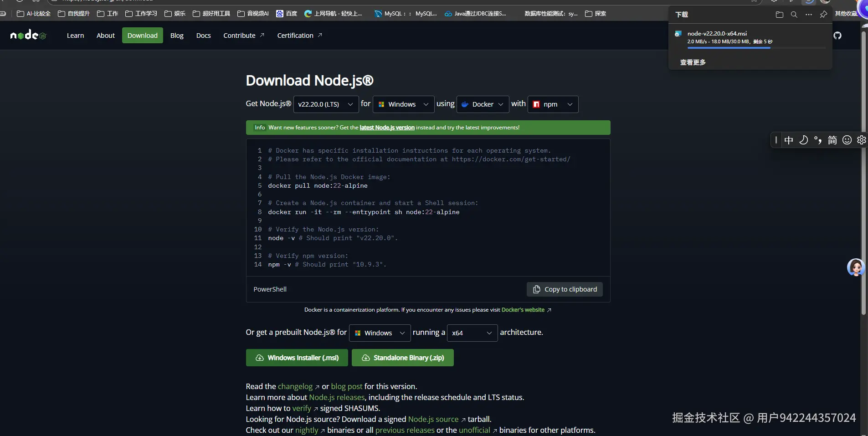Screen dimensions: 868x436
Task: Pin the downloads panel
Action: [x=823, y=15]
